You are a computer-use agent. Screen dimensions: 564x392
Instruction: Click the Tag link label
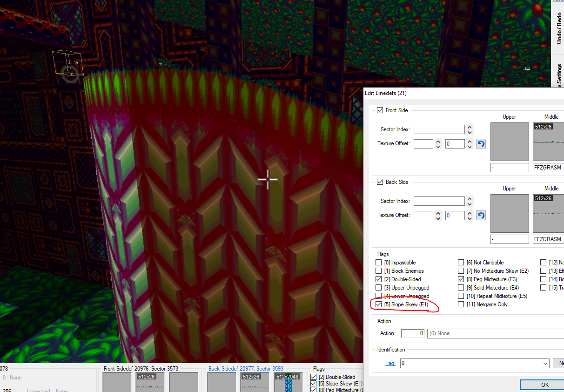(390, 363)
